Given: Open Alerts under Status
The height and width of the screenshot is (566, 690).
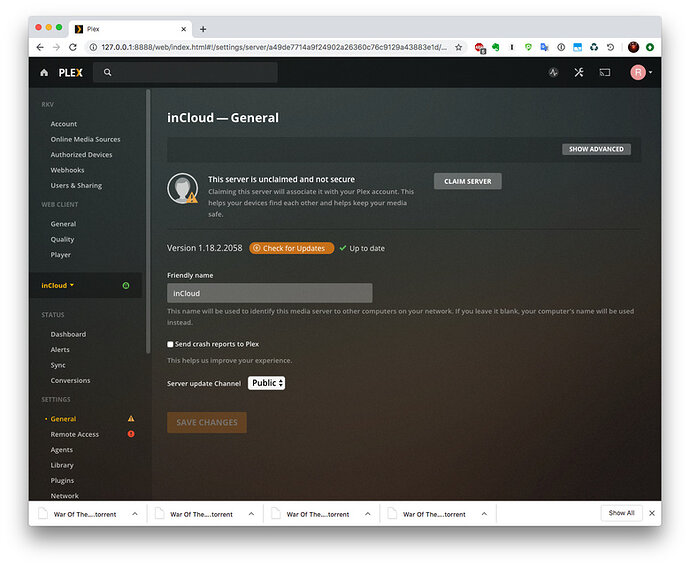Looking at the screenshot, I should (x=60, y=350).
